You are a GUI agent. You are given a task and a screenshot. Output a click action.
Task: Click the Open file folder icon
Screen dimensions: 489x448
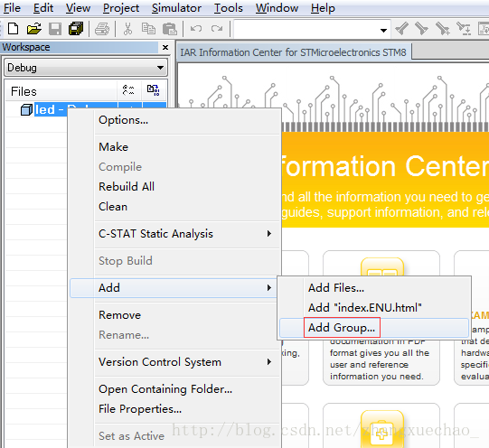coord(33,29)
